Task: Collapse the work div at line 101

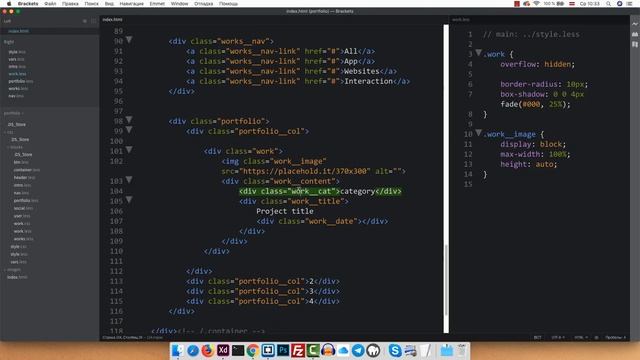Action: 129,150
